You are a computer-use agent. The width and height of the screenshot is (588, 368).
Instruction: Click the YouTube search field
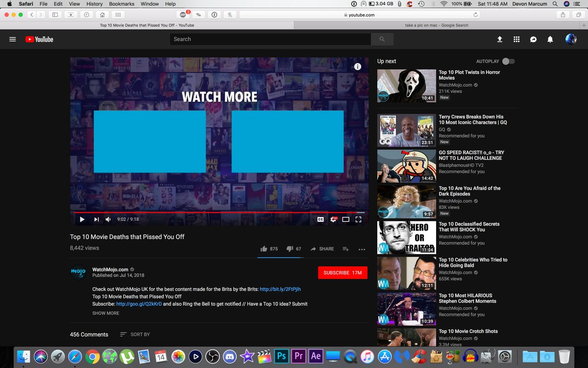coord(270,39)
